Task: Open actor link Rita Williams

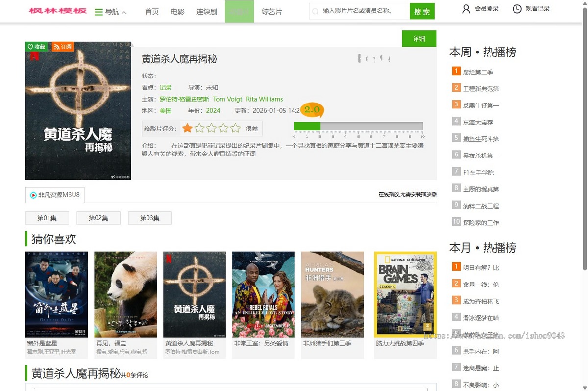Action: click(265, 99)
